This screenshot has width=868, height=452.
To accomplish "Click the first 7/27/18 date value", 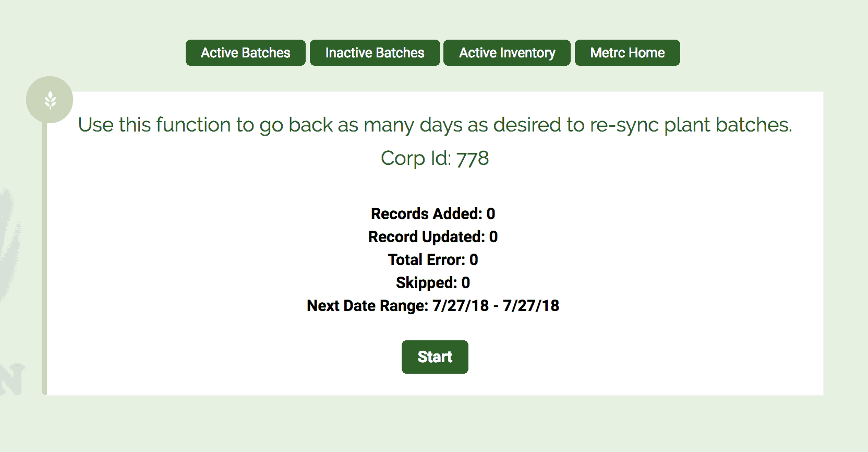I will tap(461, 306).
